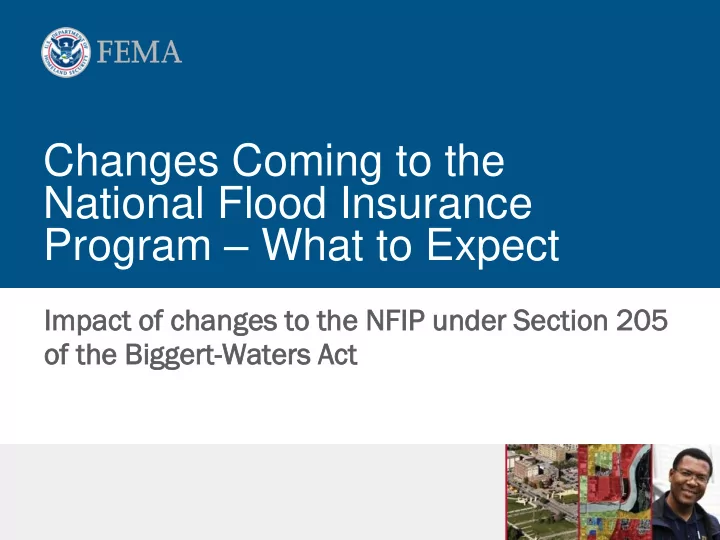Click the aerial city photo thumbnail
This screenshot has height=540, width=720.
pos(542,492)
